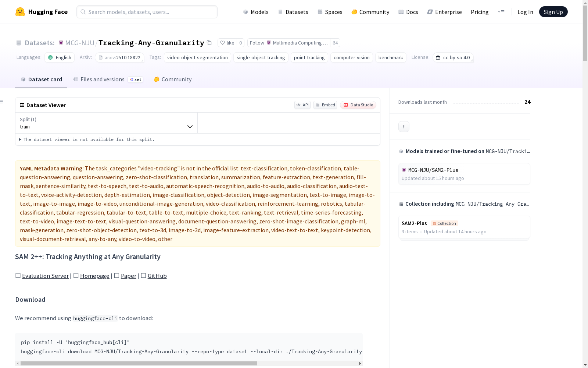Click the computer-vision tag
Image resolution: width=588 pixels, height=368 pixels.
352,57
